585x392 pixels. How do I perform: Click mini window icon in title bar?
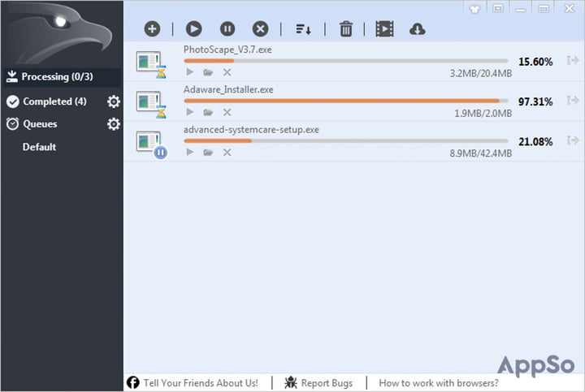(x=498, y=8)
